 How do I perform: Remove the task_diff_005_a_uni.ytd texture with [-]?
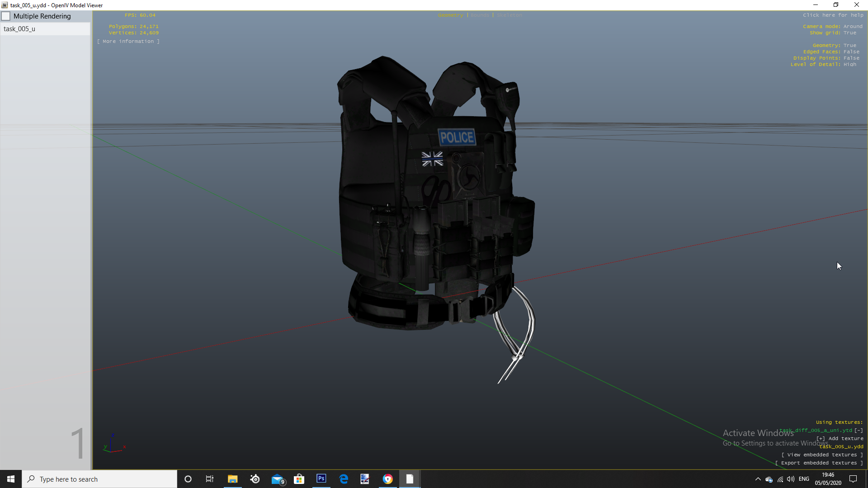click(x=859, y=431)
